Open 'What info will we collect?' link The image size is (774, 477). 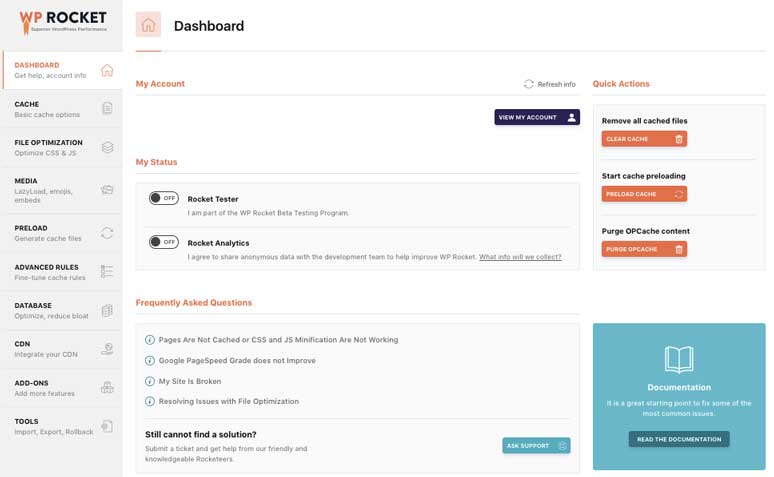(x=520, y=257)
